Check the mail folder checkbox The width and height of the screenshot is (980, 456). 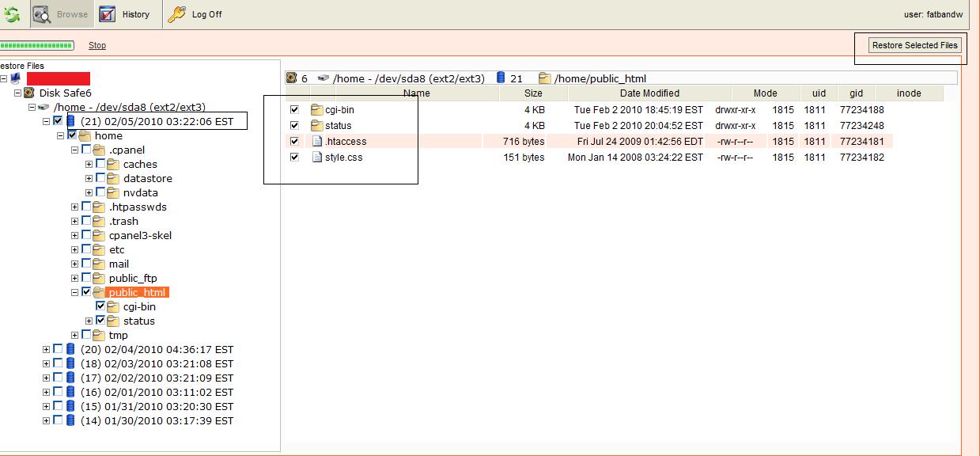point(86,264)
